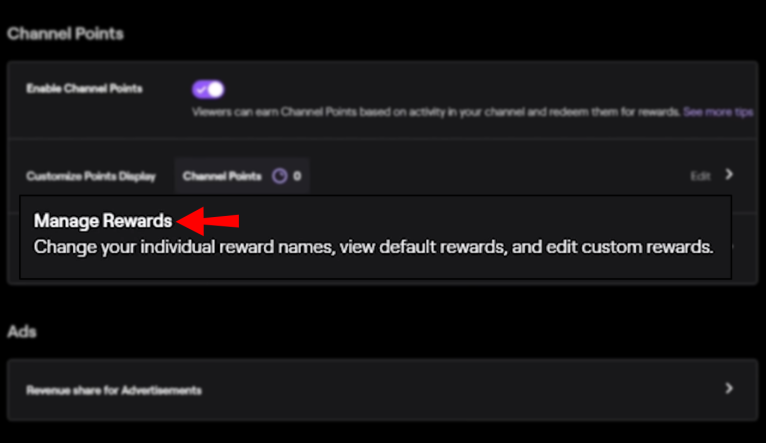This screenshot has width=766, height=443.
Task: Click the Enable Channel Points label
Action: tap(84, 88)
